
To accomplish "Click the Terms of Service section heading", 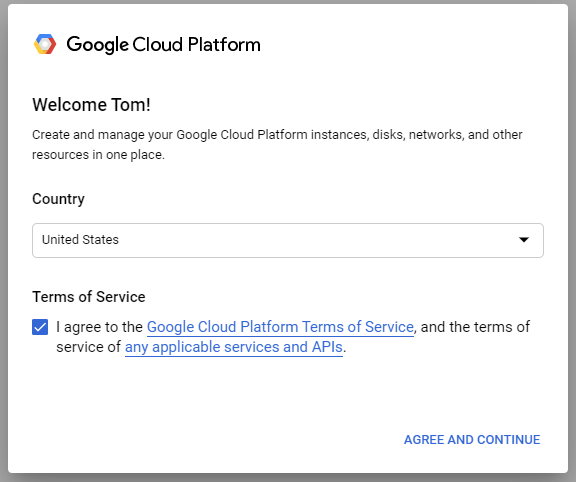I will (89, 297).
